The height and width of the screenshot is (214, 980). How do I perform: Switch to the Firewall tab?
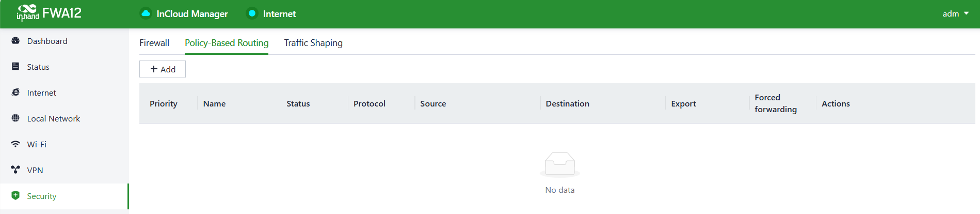tap(154, 43)
